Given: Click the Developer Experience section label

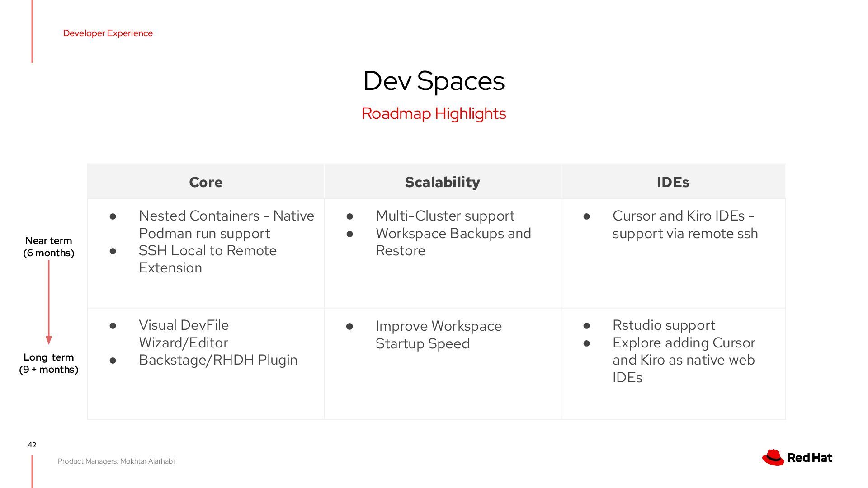Looking at the screenshot, I should pyautogui.click(x=108, y=33).
